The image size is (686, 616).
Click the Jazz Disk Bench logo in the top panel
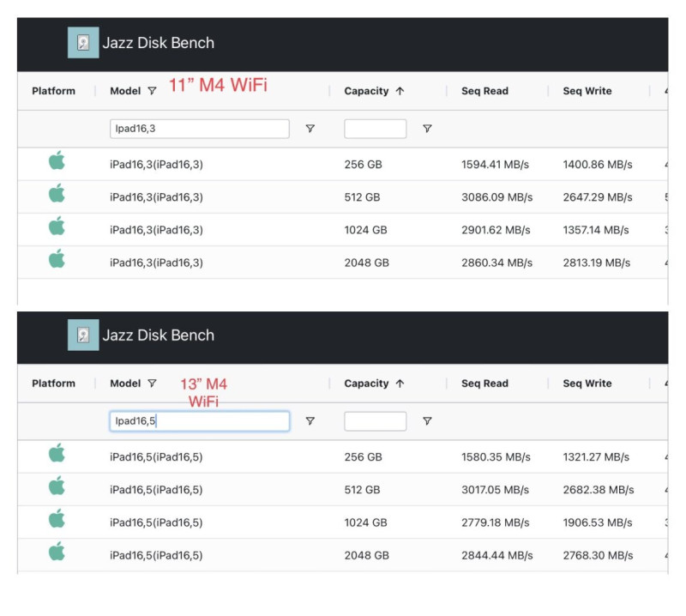tap(83, 42)
